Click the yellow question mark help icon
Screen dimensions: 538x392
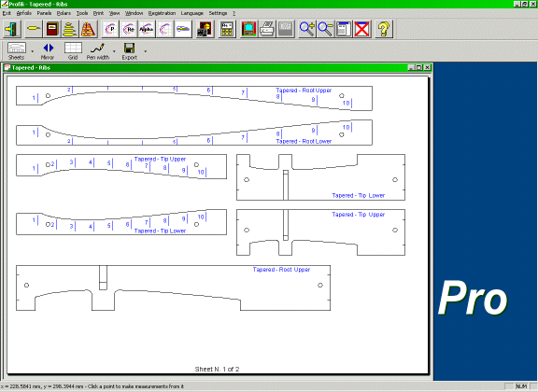pyautogui.click(x=384, y=29)
